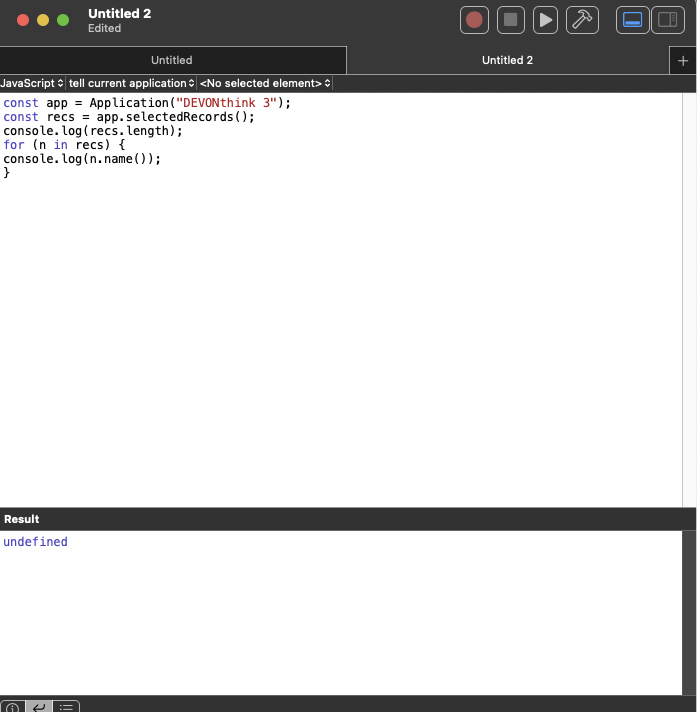Show the Result view with the return-arrow icon
The image size is (697, 712).
(39, 706)
